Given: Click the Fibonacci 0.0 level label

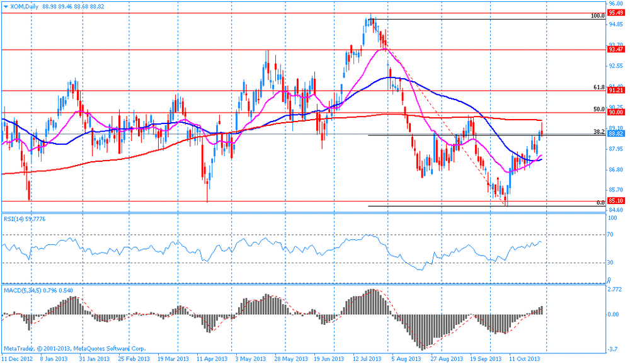Looking at the screenshot, I should click(600, 203).
